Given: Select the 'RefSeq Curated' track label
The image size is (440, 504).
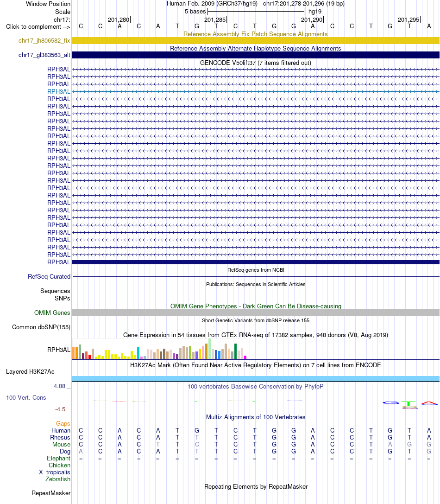Looking at the screenshot, I should 49,277.
